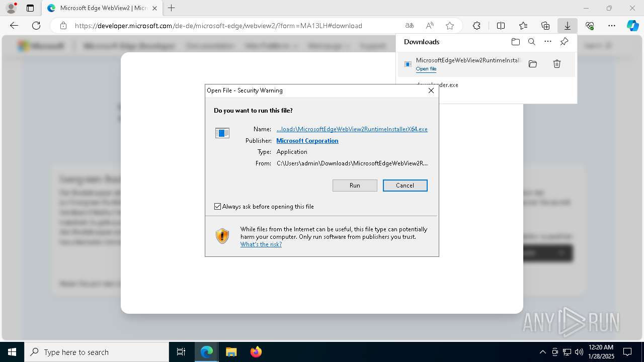Click the Edge profile avatar icon
644x362 pixels.
tap(11, 8)
